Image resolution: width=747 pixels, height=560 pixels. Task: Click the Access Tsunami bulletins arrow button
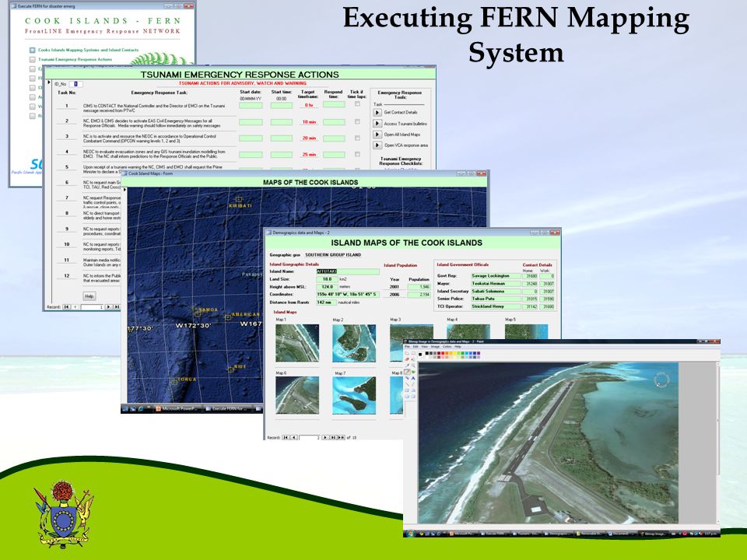[377, 124]
